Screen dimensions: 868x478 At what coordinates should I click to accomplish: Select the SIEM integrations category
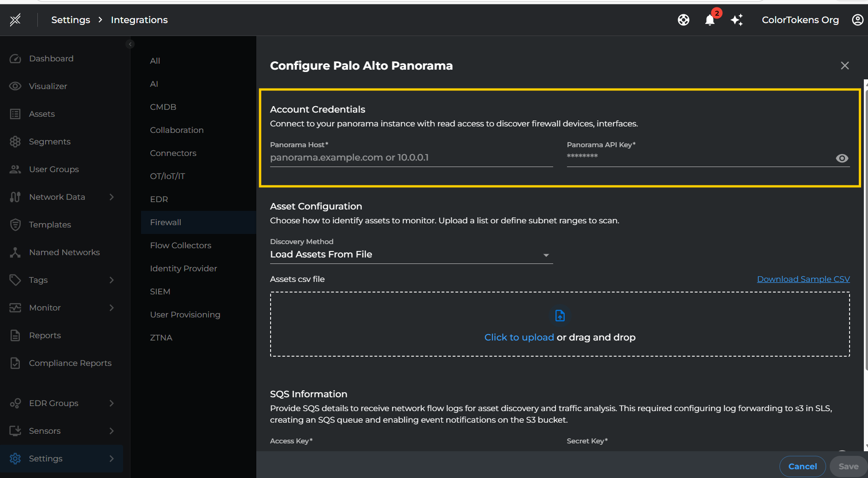160,291
